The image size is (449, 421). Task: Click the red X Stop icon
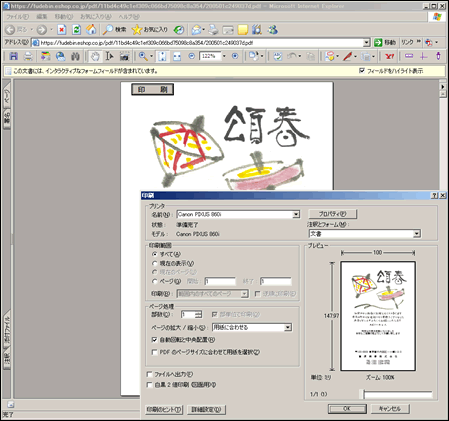tap(62, 30)
